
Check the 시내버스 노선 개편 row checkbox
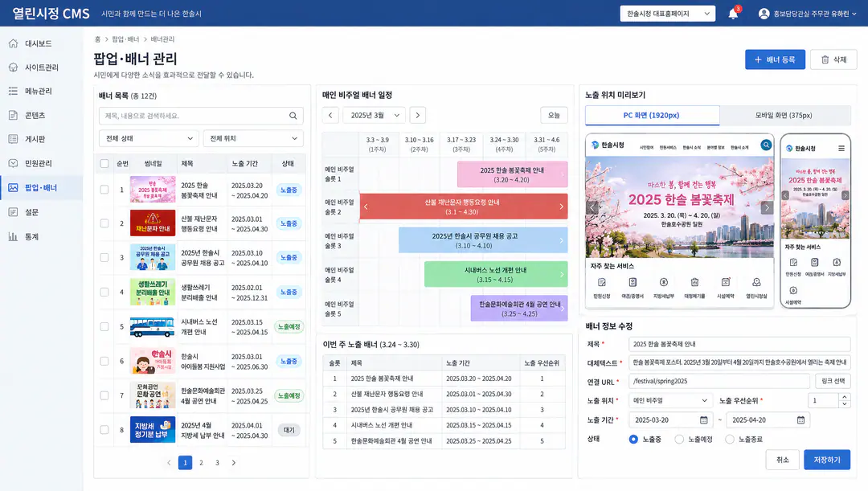pos(104,326)
